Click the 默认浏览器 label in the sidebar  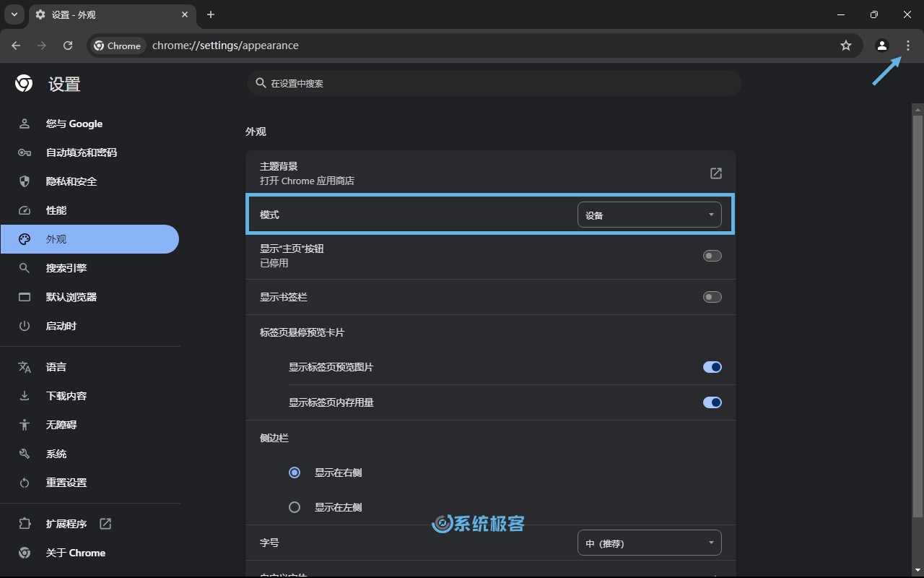click(71, 297)
